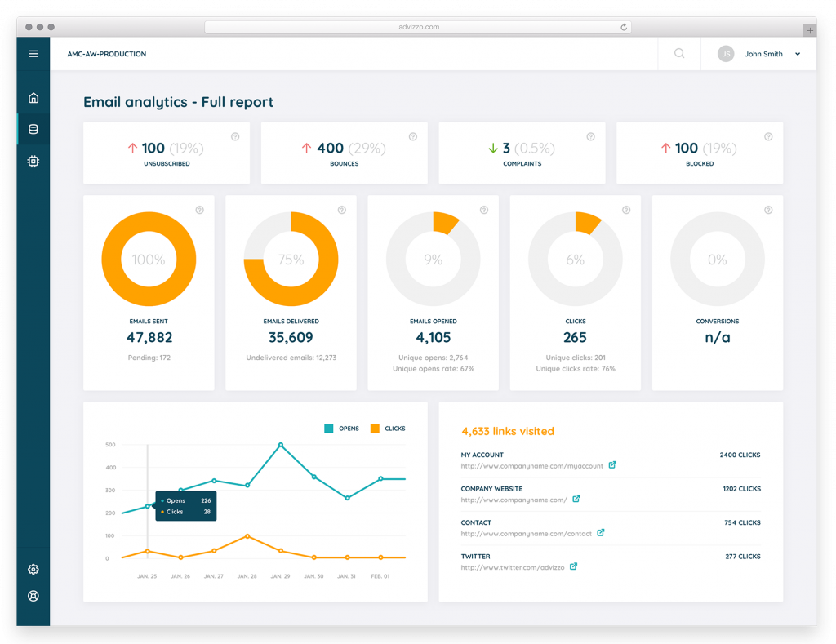This screenshot has width=836, height=644.
Task: Select the Home icon in the sidebar
Action: [33, 97]
